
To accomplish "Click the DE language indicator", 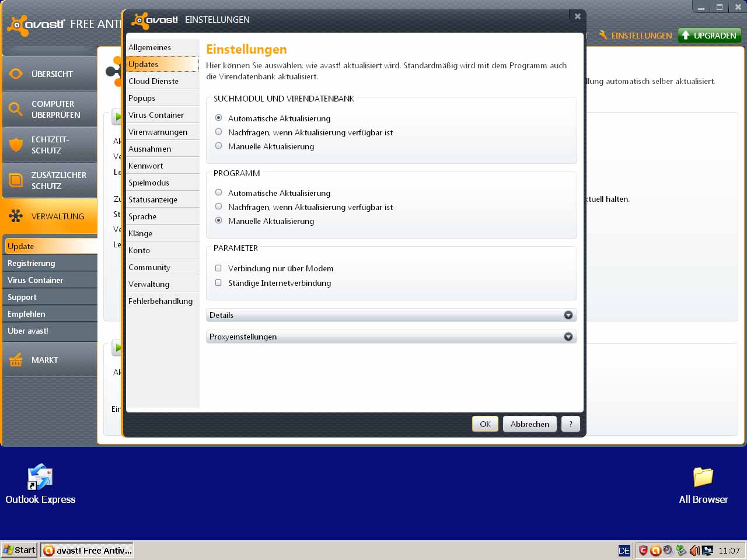I will 624,550.
